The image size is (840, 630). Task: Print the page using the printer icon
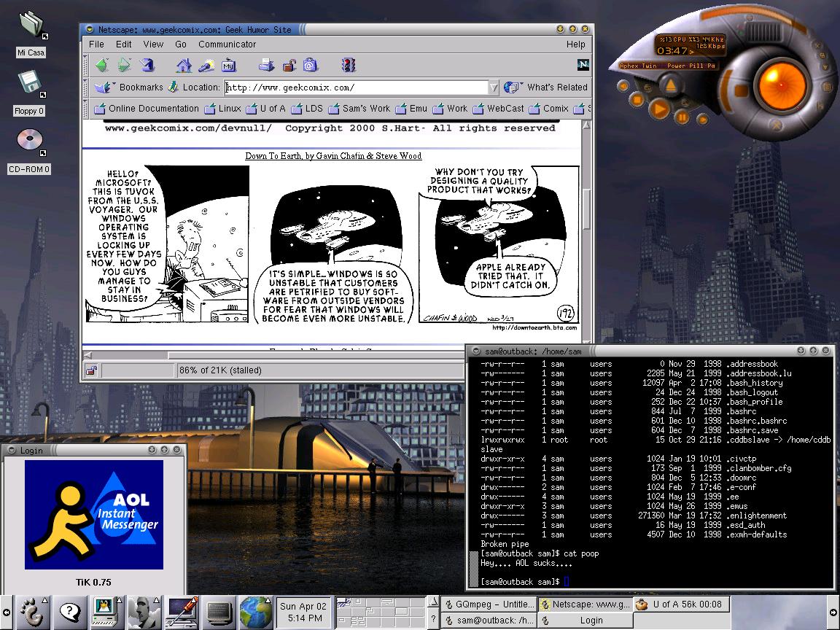click(266, 66)
